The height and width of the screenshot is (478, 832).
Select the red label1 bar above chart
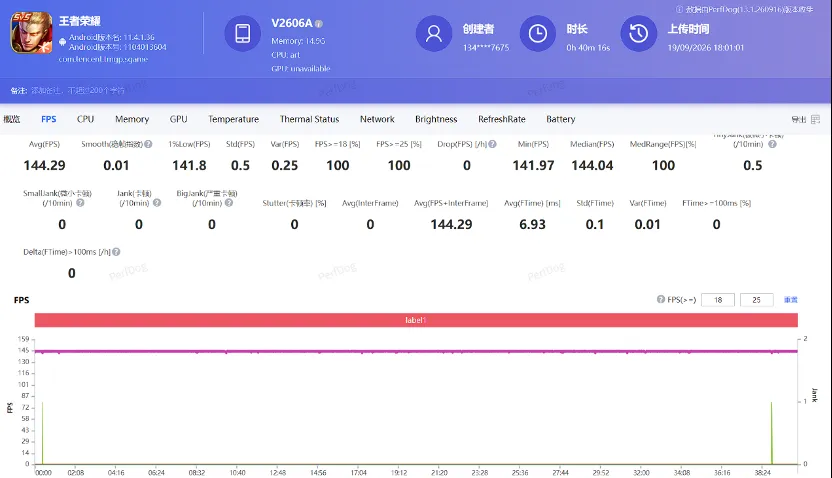[416, 320]
